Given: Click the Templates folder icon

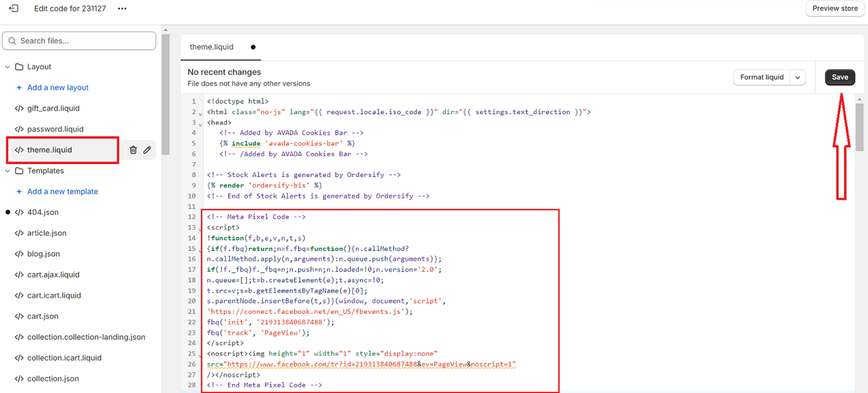Looking at the screenshot, I should (x=19, y=171).
